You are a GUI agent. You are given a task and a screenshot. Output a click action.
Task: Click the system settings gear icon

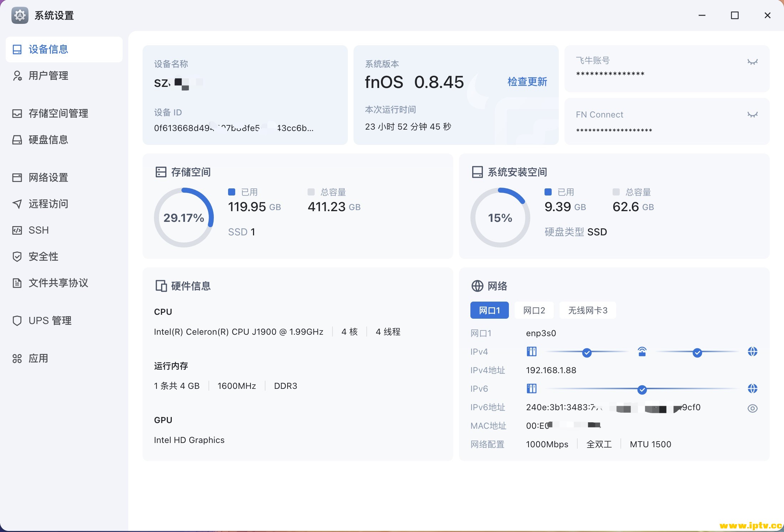point(20,15)
